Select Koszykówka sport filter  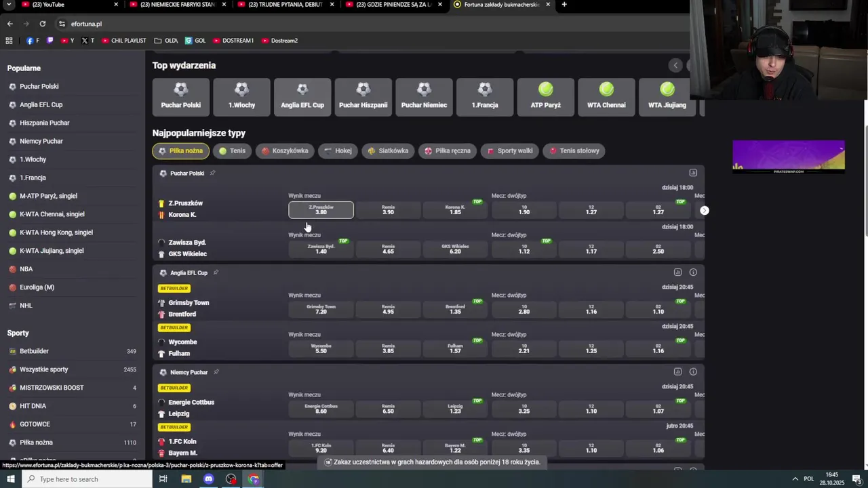[x=285, y=151]
